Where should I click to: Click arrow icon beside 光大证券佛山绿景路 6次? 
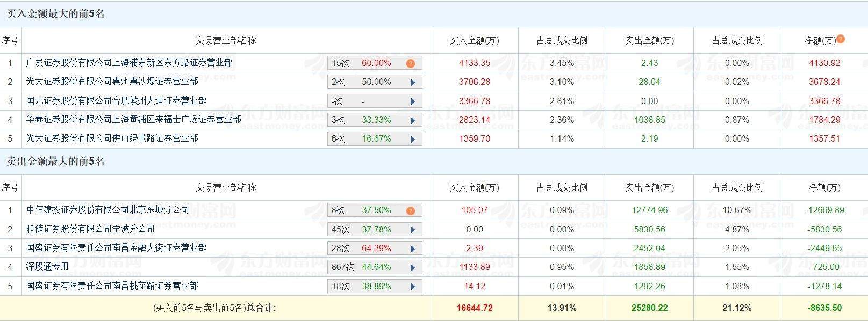tap(413, 139)
